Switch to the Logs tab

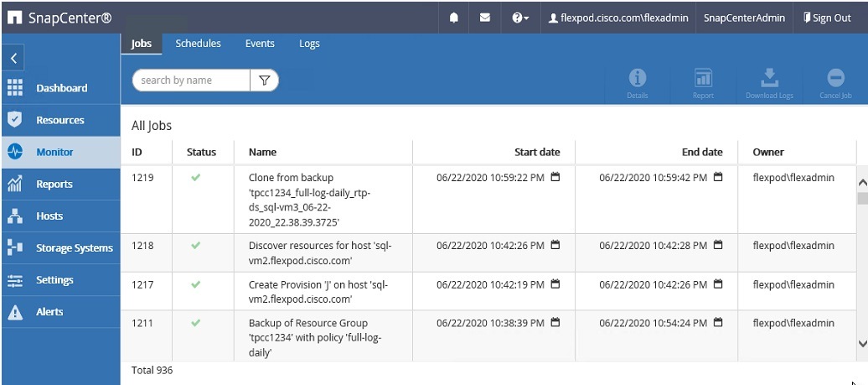[309, 44]
